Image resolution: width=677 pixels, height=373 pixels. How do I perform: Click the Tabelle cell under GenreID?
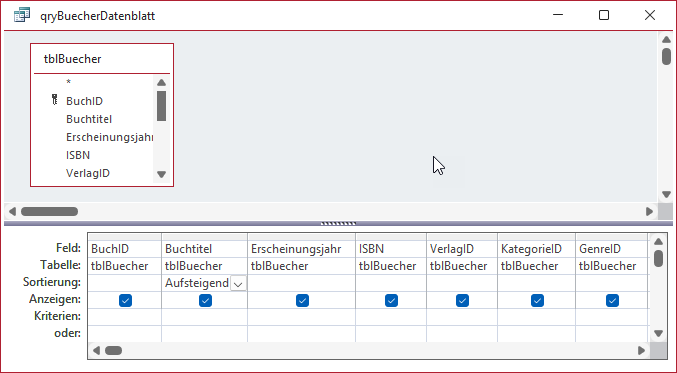[612, 266]
